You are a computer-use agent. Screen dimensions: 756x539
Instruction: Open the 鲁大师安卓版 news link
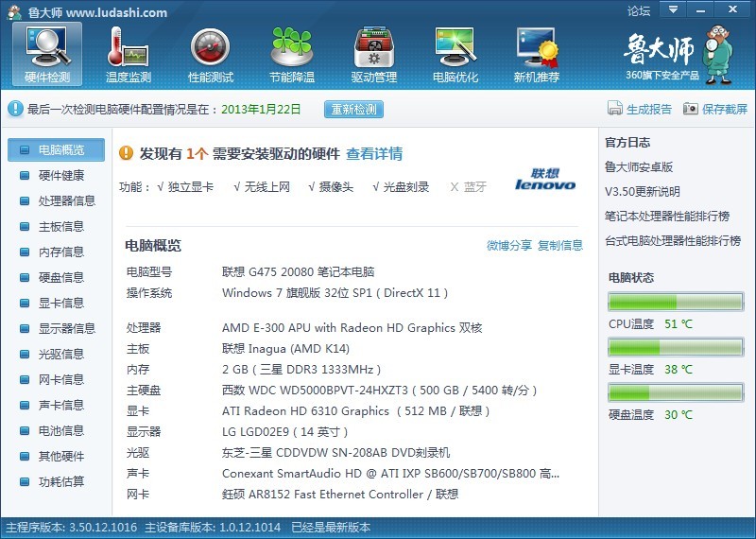pos(639,167)
